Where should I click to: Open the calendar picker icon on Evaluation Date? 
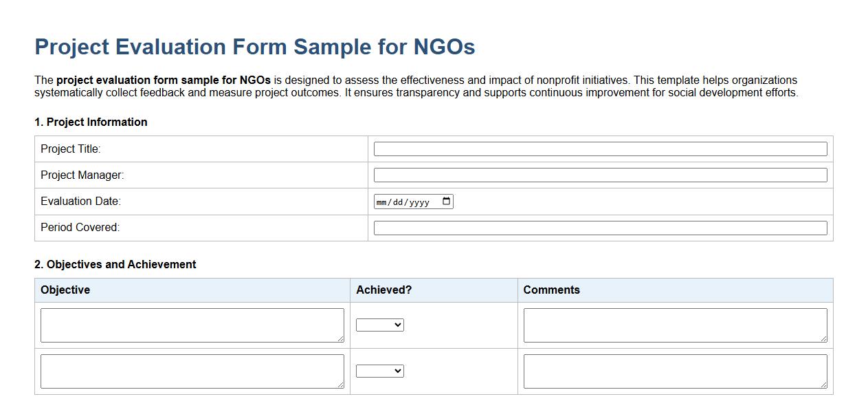coord(446,202)
